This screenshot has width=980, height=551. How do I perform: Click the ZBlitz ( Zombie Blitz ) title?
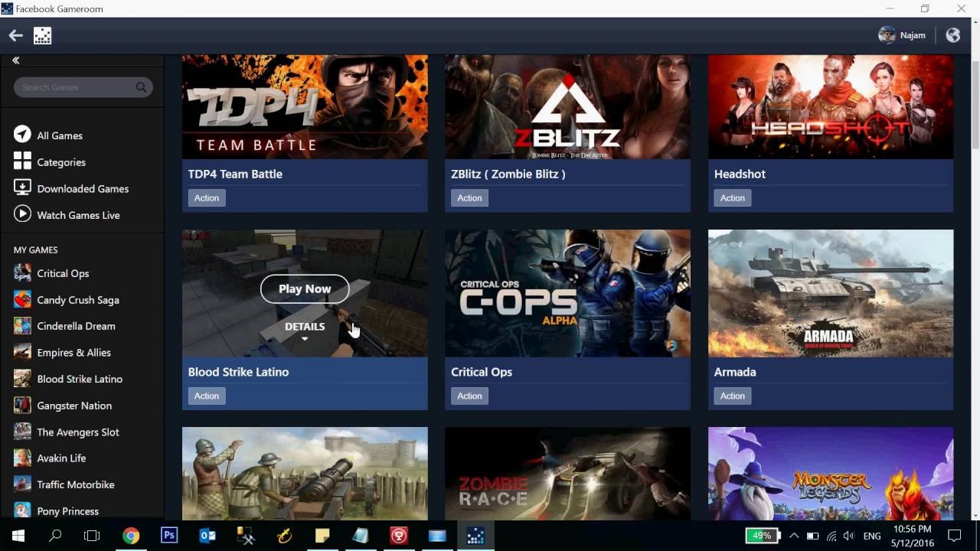508,174
